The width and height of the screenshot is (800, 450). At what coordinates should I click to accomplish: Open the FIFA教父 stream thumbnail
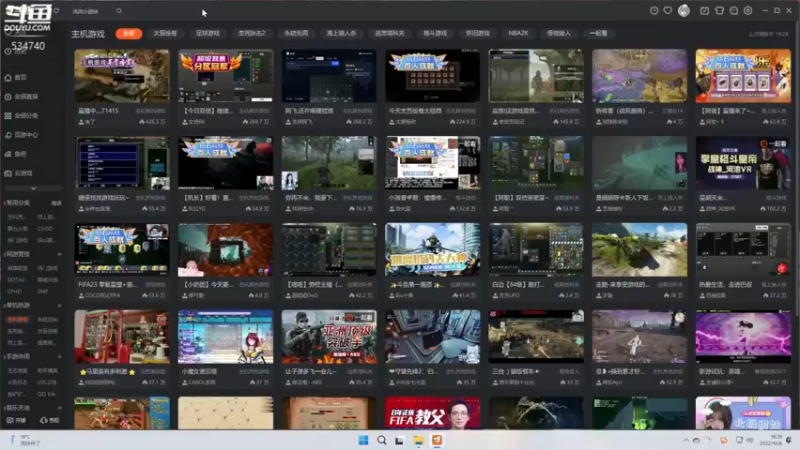[433, 413]
